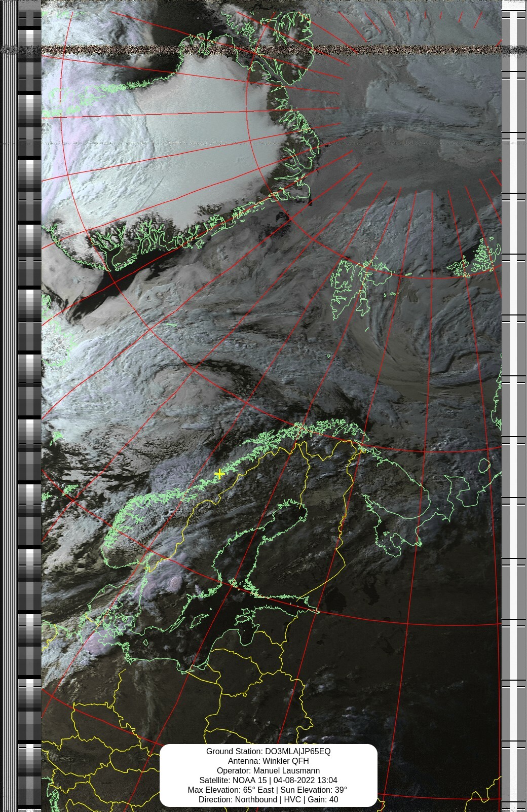The height and width of the screenshot is (812, 527).
Task: Click the Ground Station DO3MLA|JP65EQ text
Action: [268, 751]
